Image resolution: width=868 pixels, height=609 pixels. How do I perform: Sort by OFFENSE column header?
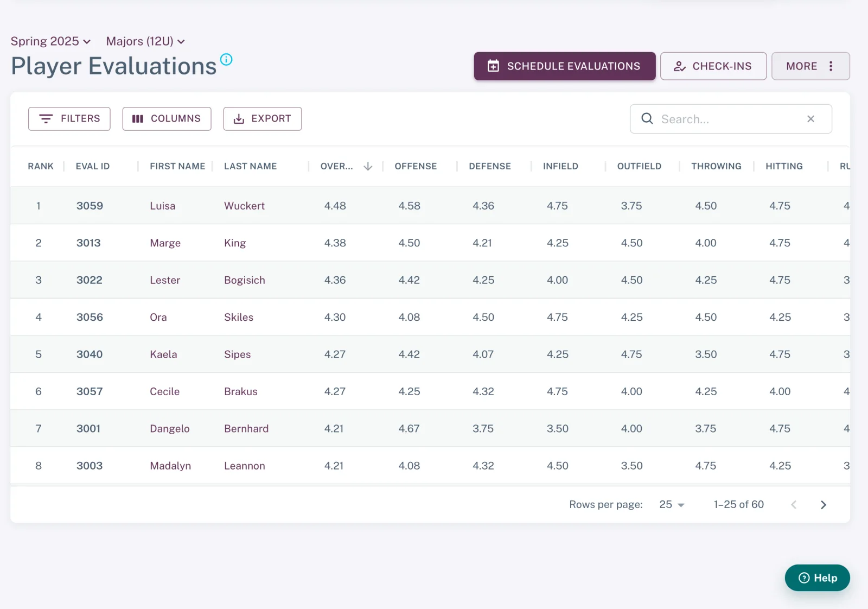coord(416,166)
